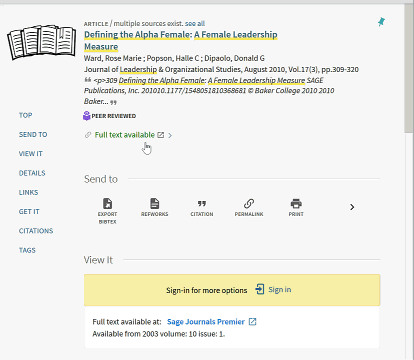Click the pin record icon
The width and height of the screenshot is (414, 360).
[381, 22]
